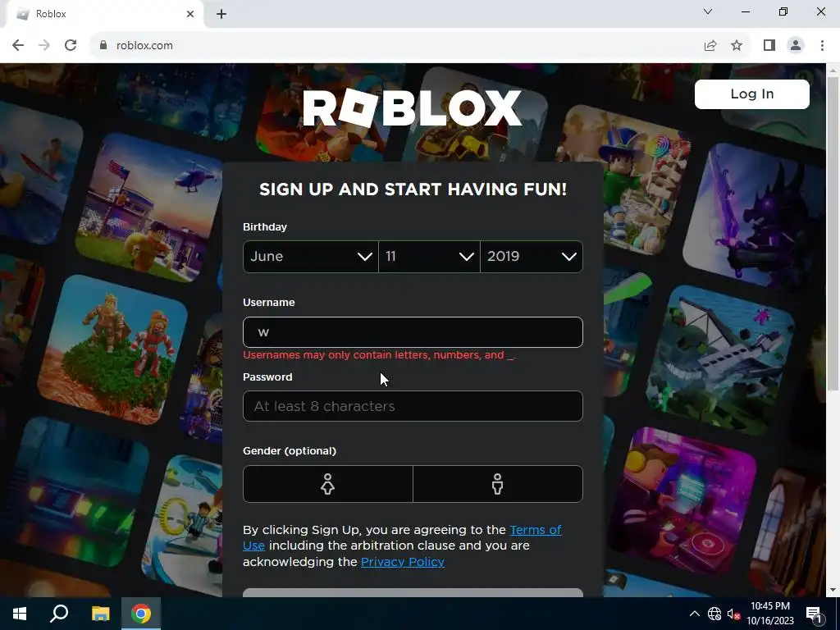Open the network globe tray icon
Viewport: 840px width, 630px height.
coord(714,614)
